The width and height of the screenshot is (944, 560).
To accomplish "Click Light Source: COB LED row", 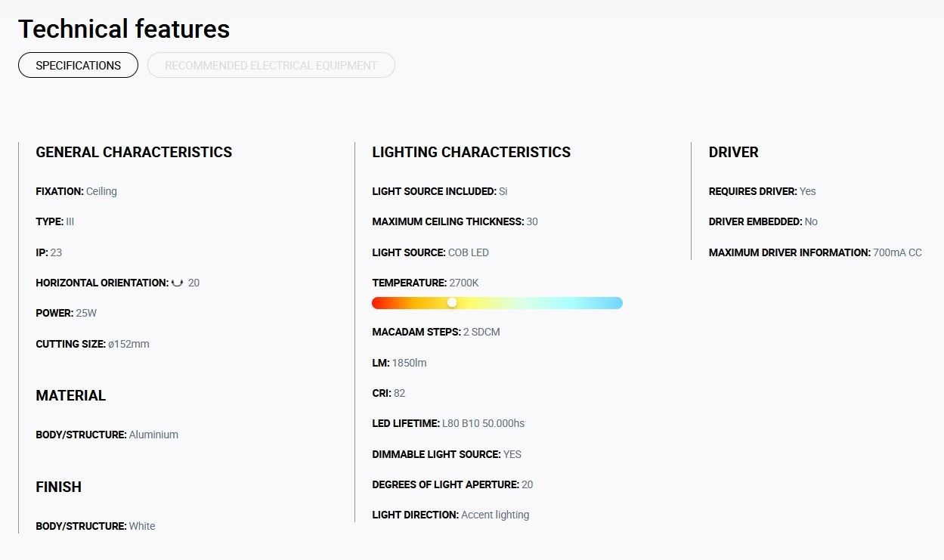I will coord(431,252).
